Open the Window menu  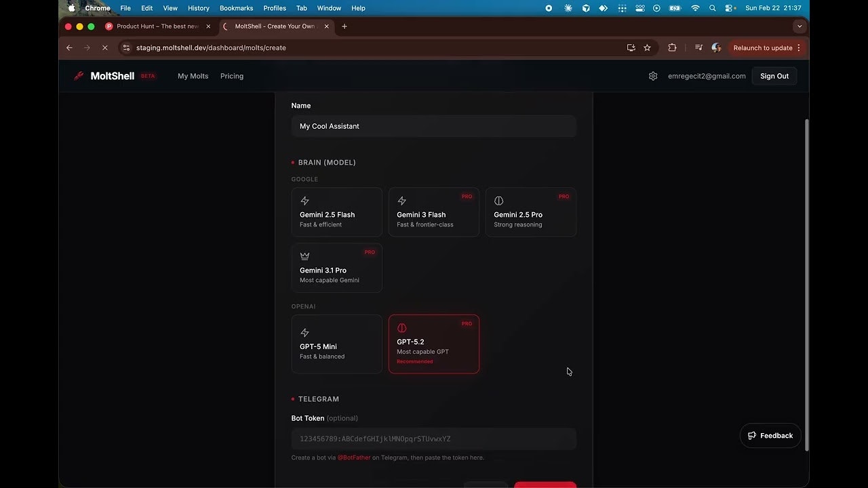[x=329, y=8]
